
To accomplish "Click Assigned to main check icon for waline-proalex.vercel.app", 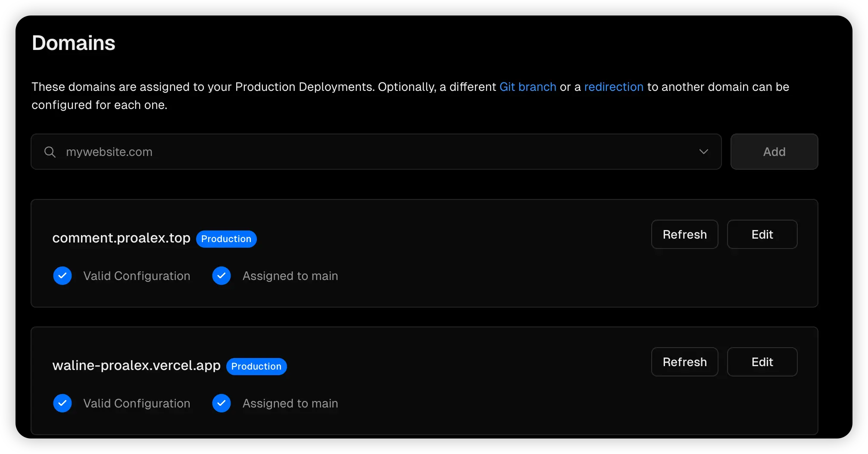I will click(x=222, y=403).
